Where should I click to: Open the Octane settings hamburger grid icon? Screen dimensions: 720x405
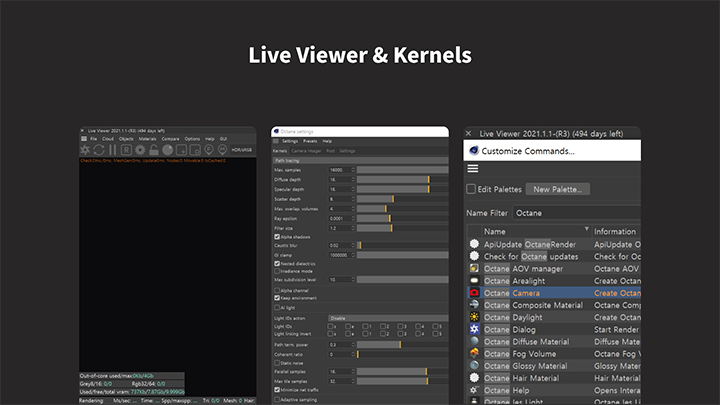click(x=276, y=141)
